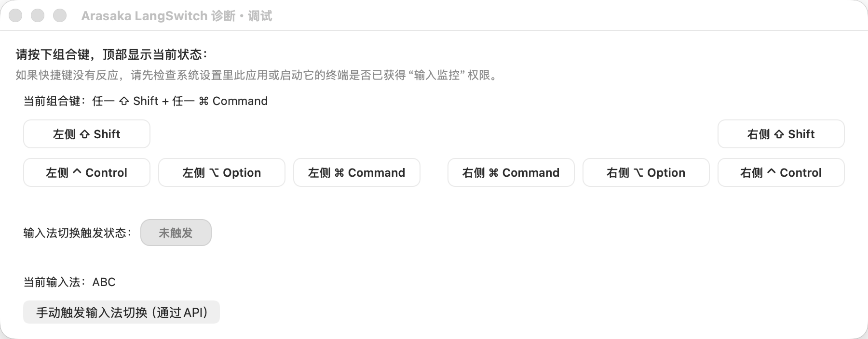Select the 左侧 Control key indicator
The width and height of the screenshot is (868, 339).
[87, 172]
